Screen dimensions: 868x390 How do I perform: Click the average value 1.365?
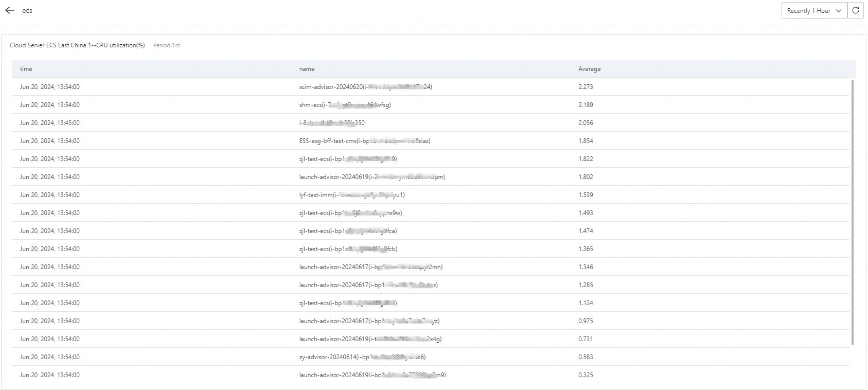pyautogui.click(x=586, y=249)
